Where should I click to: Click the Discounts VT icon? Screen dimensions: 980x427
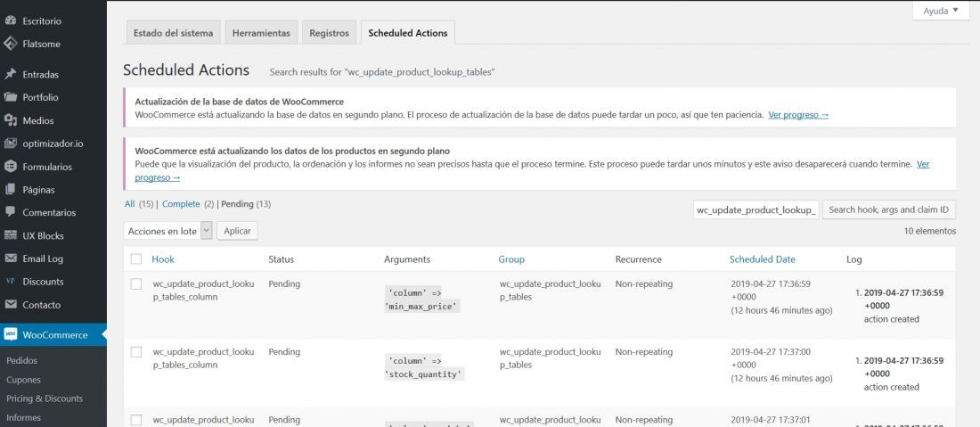(x=10, y=282)
